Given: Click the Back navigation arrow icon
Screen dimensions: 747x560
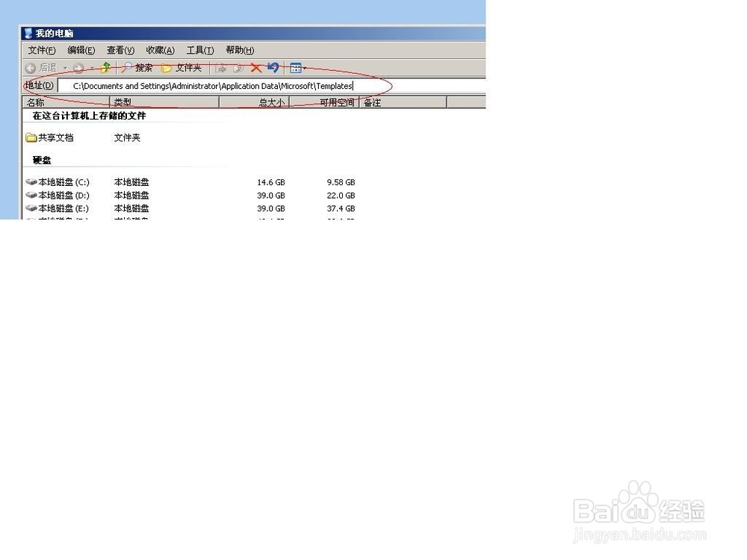Looking at the screenshot, I should coord(30,67).
